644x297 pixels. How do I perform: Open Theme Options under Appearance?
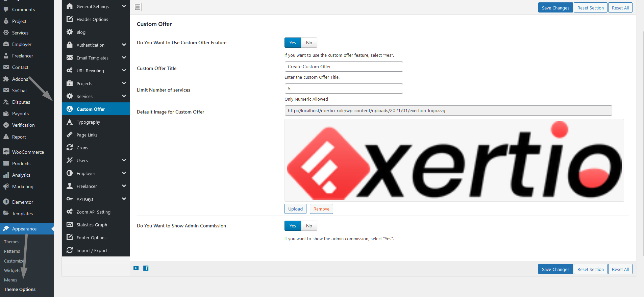pyautogui.click(x=20, y=290)
